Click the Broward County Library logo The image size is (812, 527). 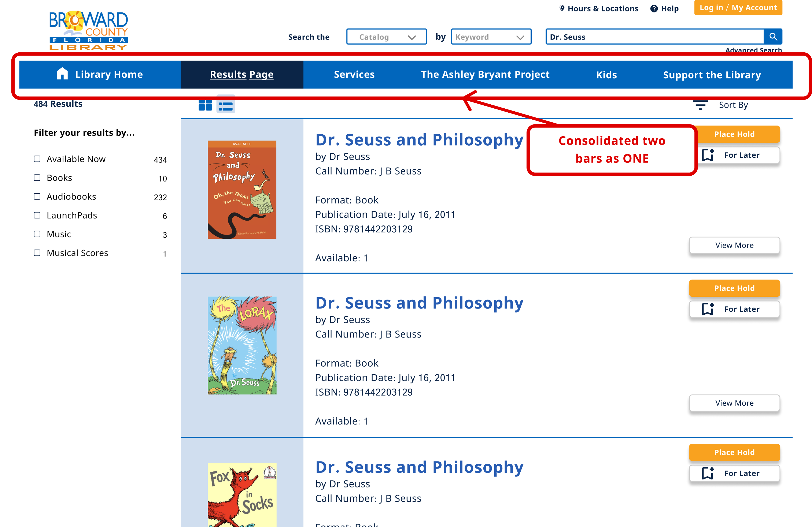coord(88,30)
